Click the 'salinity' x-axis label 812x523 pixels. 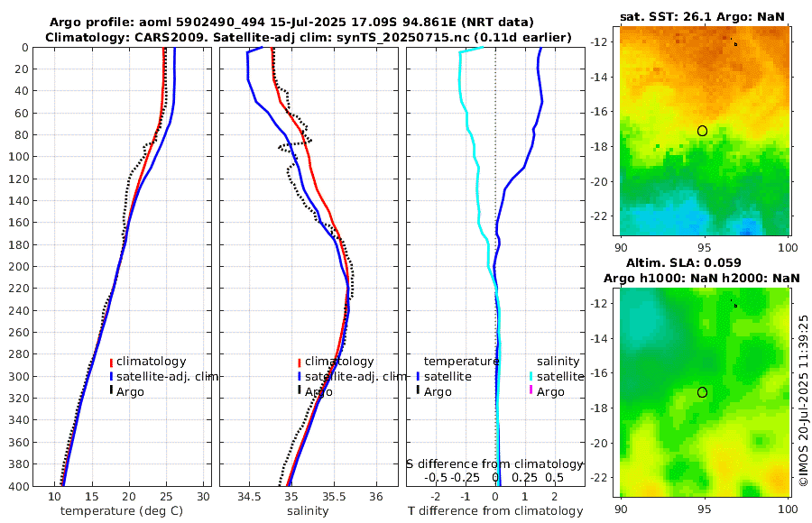coord(308,511)
